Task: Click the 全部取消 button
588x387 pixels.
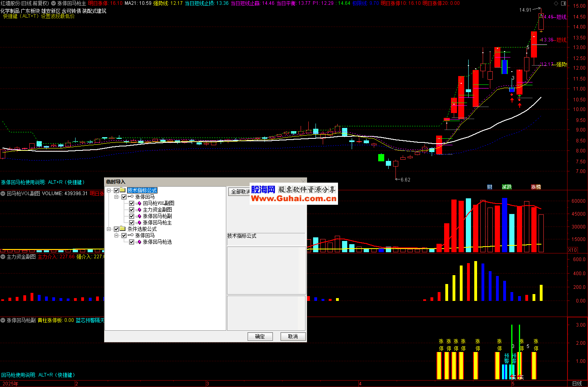Action: coord(240,191)
